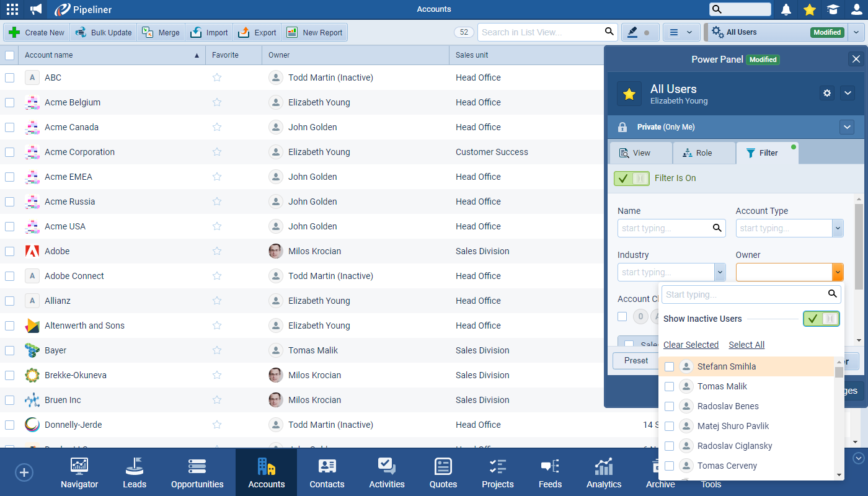This screenshot has width=868, height=496.
Task: Click the Search in List View field
Action: click(x=541, y=32)
